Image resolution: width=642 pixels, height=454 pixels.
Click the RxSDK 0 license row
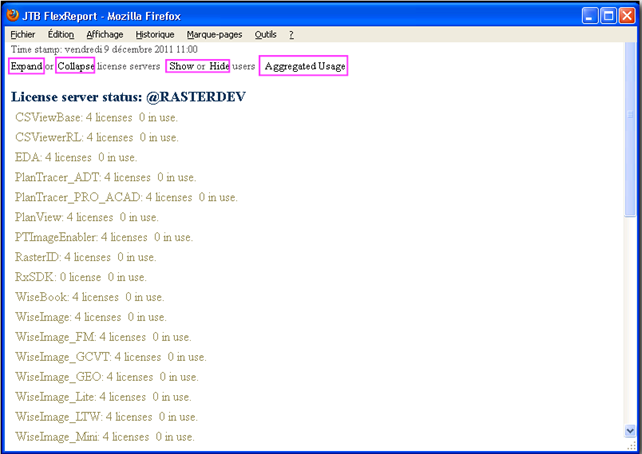pyautogui.click(x=81, y=278)
